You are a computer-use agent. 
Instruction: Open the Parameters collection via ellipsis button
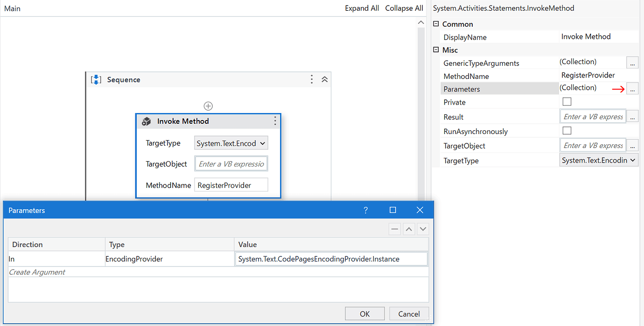click(x=632, y=88)
